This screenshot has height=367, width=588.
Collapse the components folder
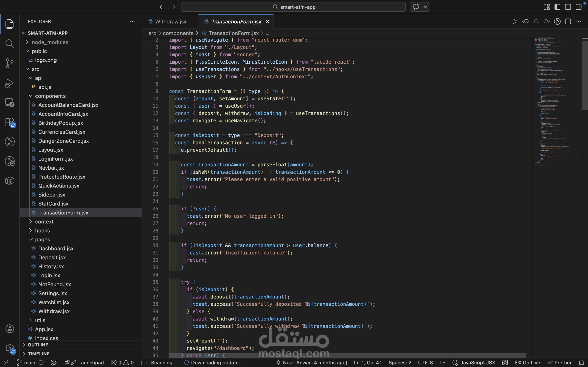[50, 96]
